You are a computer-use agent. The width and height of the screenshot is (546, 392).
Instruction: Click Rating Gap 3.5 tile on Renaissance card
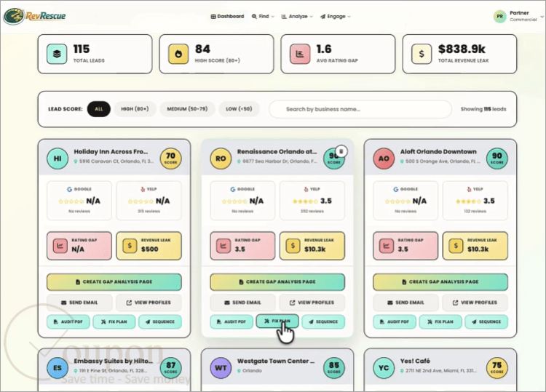[x=242, y=246]
